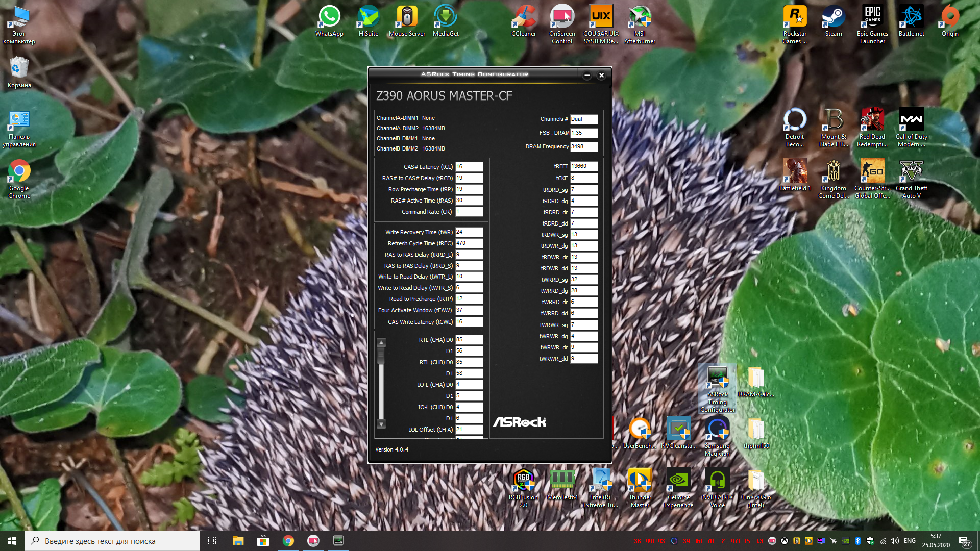This screenshot has width=980, height=551.
Task: Click the RTL panel scroll-up arrow
Action: click(x=381, y=342)
